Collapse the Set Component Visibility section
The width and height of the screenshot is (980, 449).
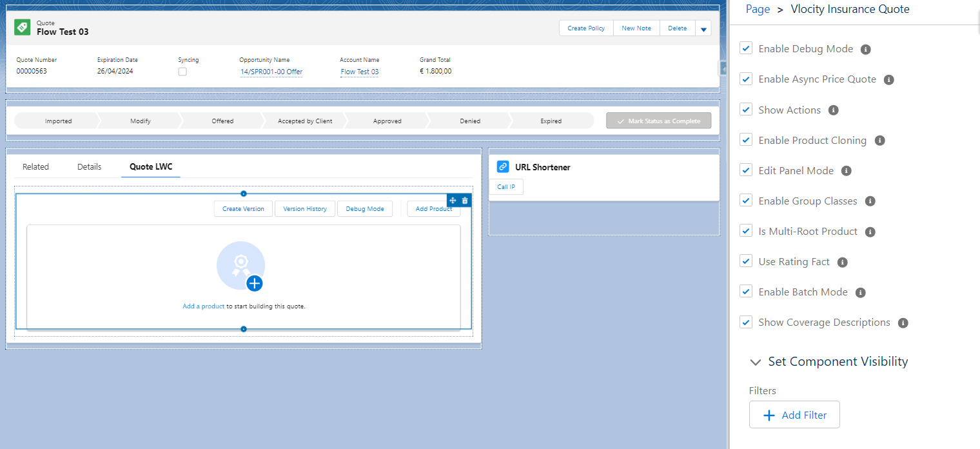756,363
